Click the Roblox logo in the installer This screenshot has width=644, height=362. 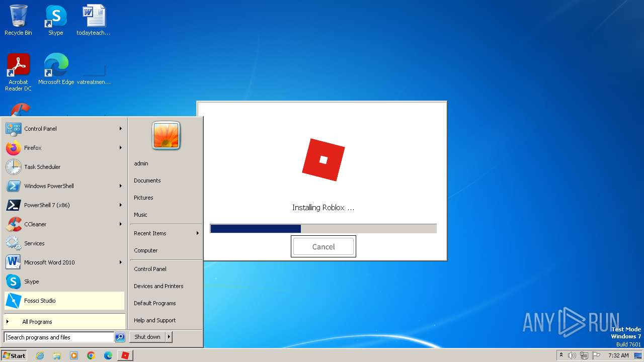pyautogui.click(x=324, y=160)
